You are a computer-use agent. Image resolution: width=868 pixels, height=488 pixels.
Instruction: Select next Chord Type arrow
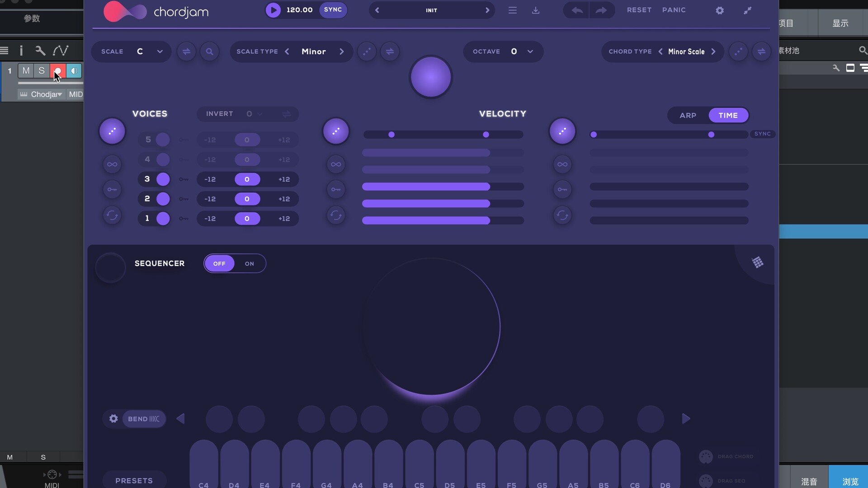pyautogui.click(x=713, y=52)
